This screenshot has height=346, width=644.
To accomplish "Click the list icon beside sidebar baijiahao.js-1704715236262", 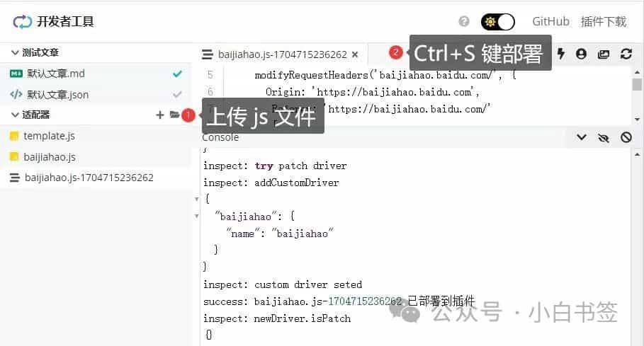I will 15,178.
